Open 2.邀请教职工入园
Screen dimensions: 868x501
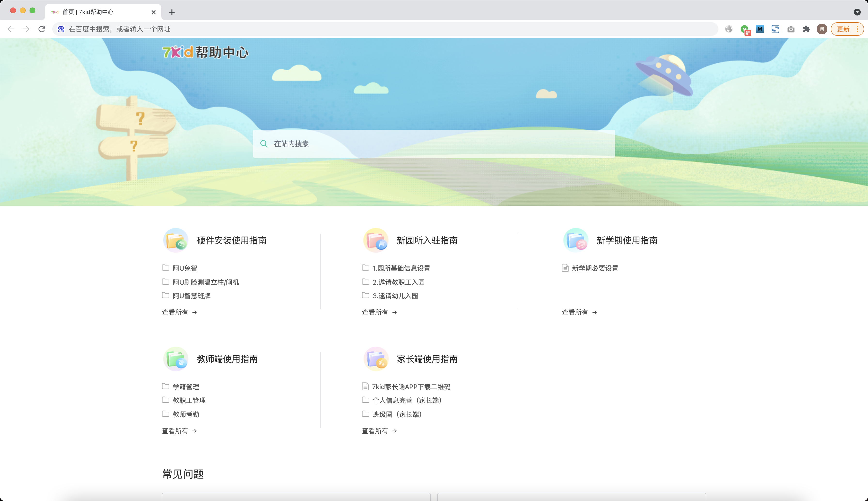pos(398,282)
